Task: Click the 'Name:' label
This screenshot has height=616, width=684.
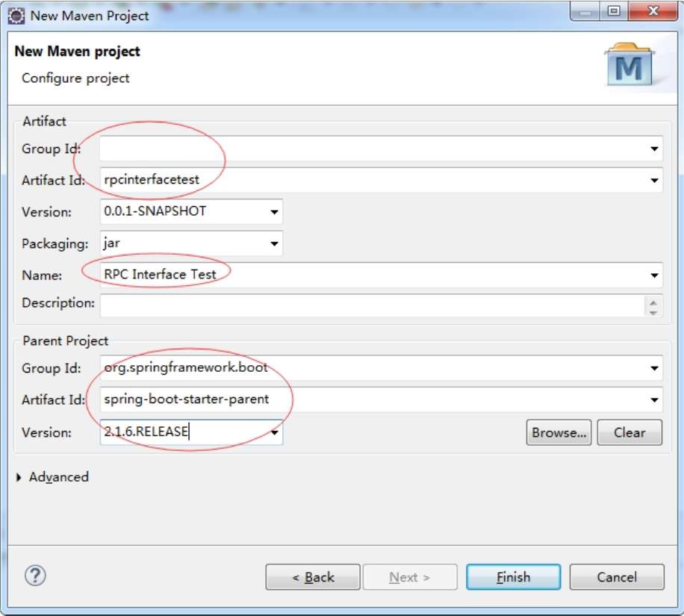Action: pos(42,276)
